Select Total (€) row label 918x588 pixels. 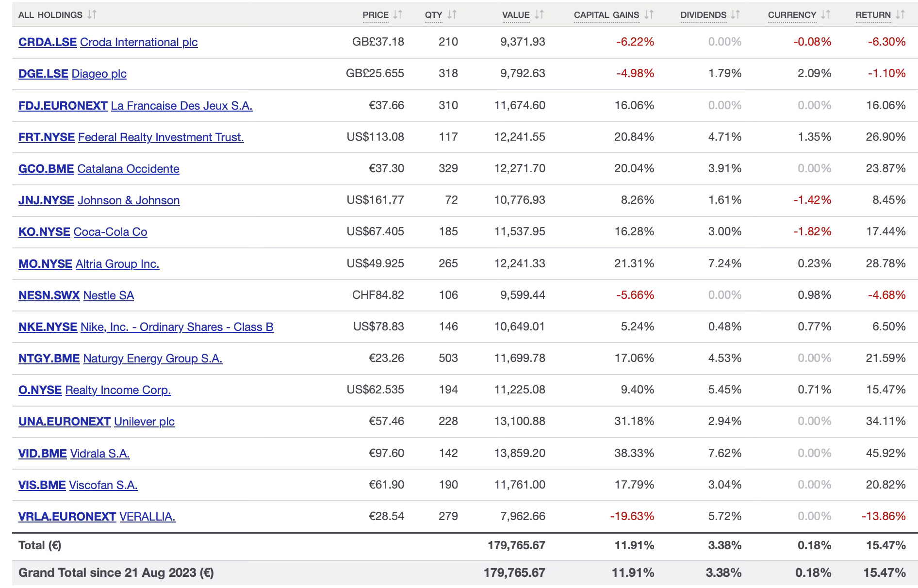pyautogui.click(x=40, y=545)
